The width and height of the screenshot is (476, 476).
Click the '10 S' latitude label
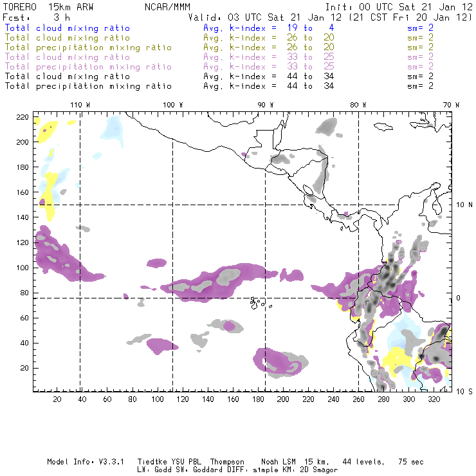464,392
